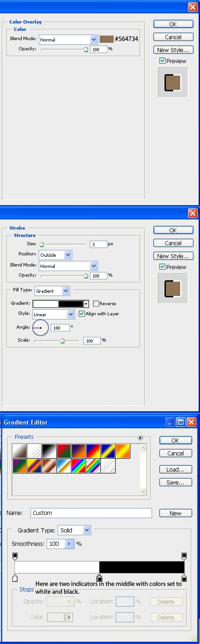
Task: Click the Color Overlay opacity value field
Action: pyautogui.click(x=99, y=49)
